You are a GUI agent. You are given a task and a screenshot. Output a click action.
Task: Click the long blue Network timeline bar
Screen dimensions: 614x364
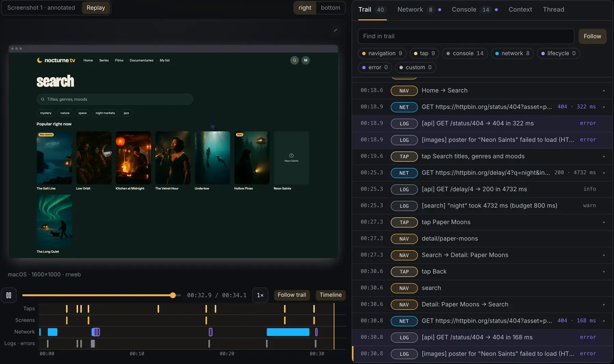pos(288,332)
